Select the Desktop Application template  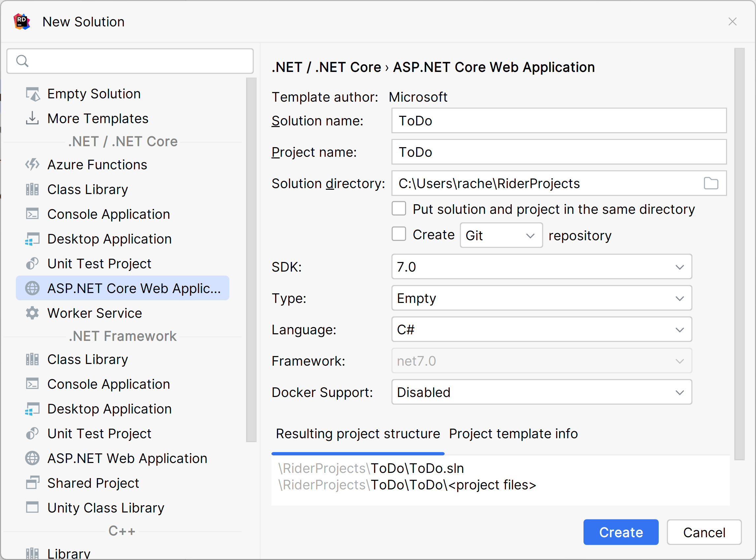click(x=109, y=239)
